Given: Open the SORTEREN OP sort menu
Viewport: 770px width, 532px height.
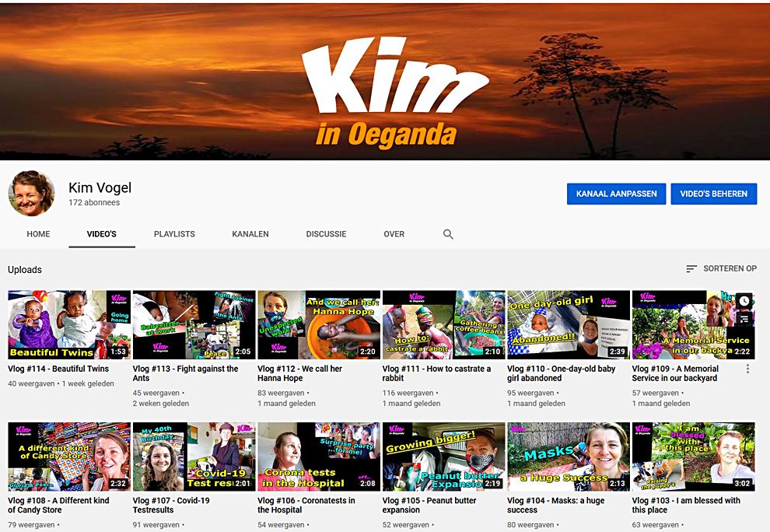Looking at the screenshot, I should point(721,268).
